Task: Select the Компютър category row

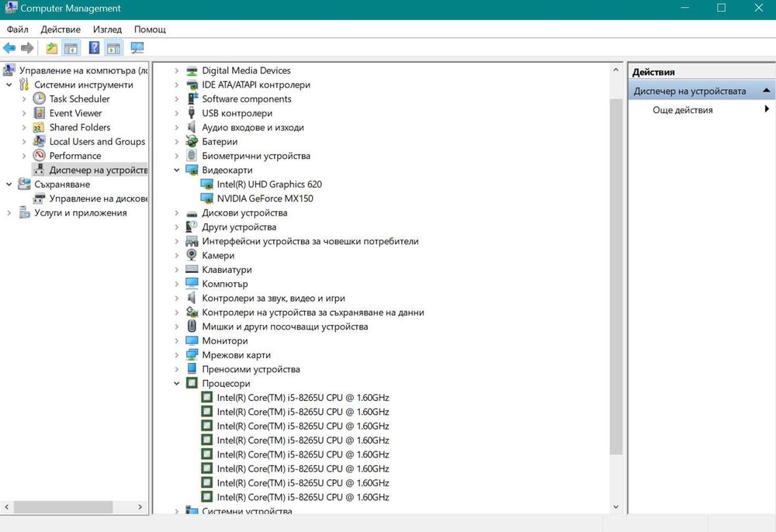Action: (x=225, y=284)
